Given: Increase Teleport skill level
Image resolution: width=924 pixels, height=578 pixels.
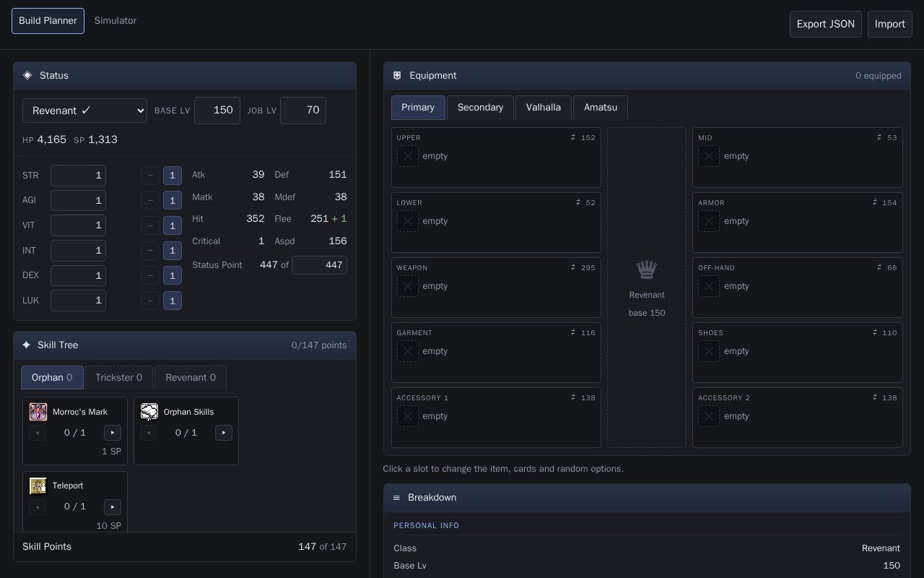Looking at the screenshot, I should point(113,506).
